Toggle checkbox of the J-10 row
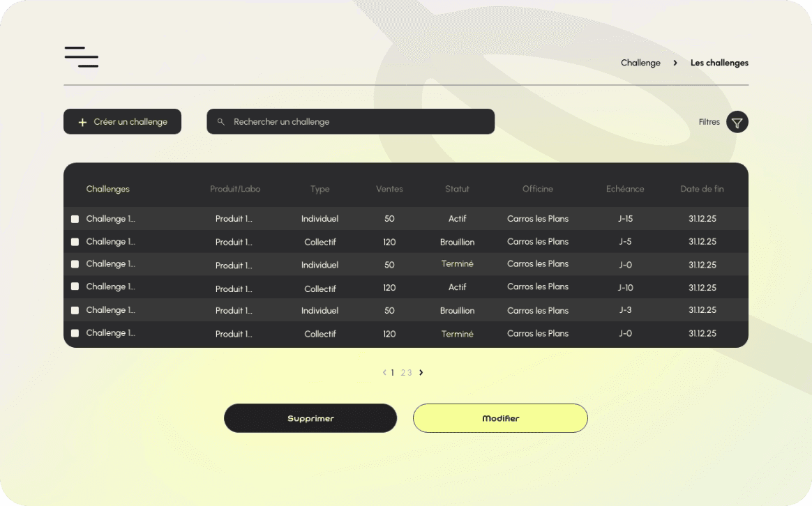 (x=75, y=286)
